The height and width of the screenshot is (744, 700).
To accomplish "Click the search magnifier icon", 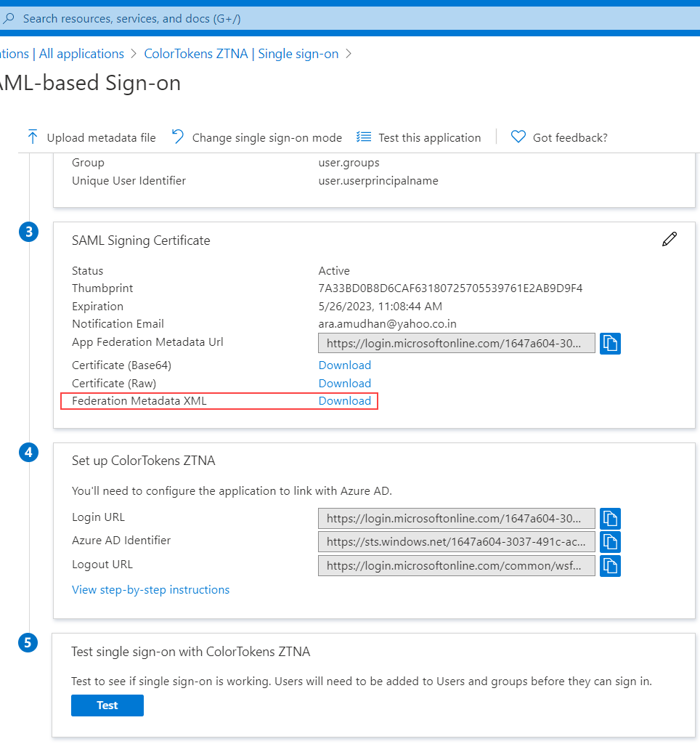I will tap(9, 18).
